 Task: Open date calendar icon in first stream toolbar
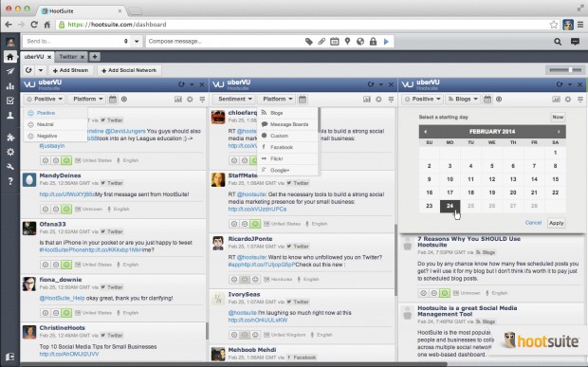[x=113, y=99]
